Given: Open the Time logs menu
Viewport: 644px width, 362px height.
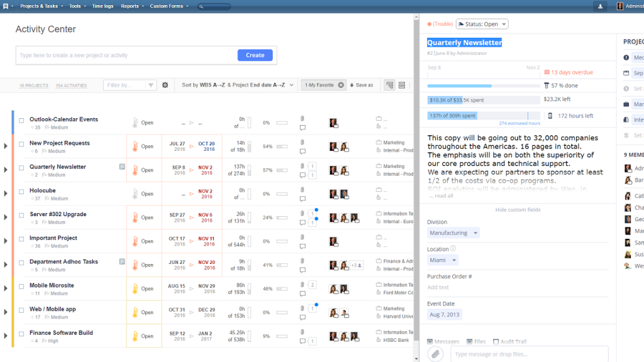Looking at the screenshot, I should 103,6.
